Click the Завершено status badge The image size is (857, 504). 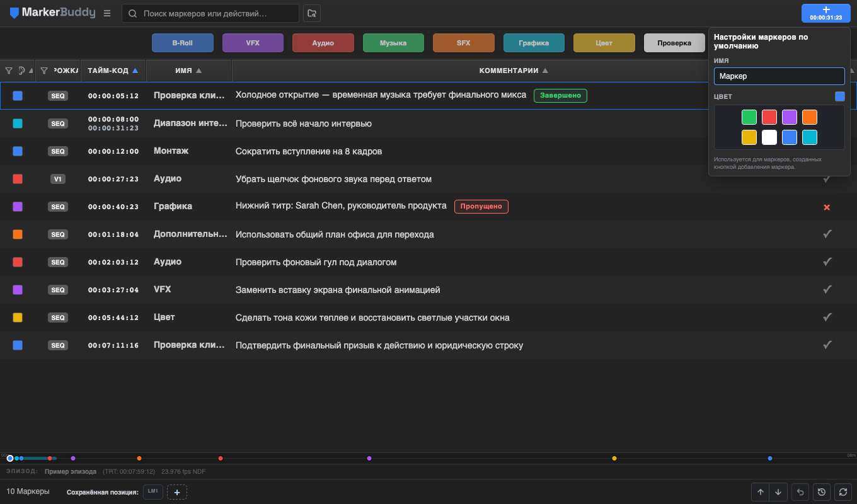[x=560, y=96]
